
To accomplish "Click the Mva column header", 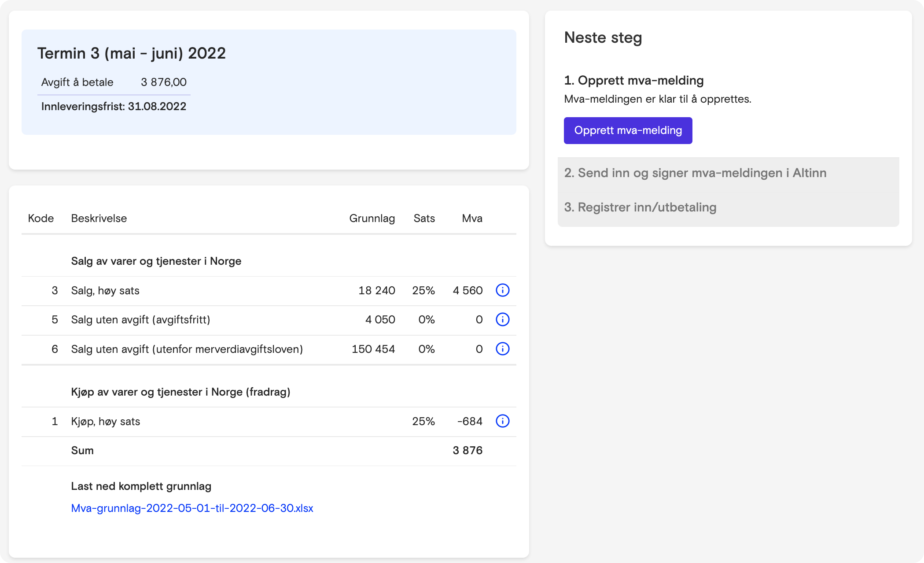I will pyautogui.click(x=472, y=218).
